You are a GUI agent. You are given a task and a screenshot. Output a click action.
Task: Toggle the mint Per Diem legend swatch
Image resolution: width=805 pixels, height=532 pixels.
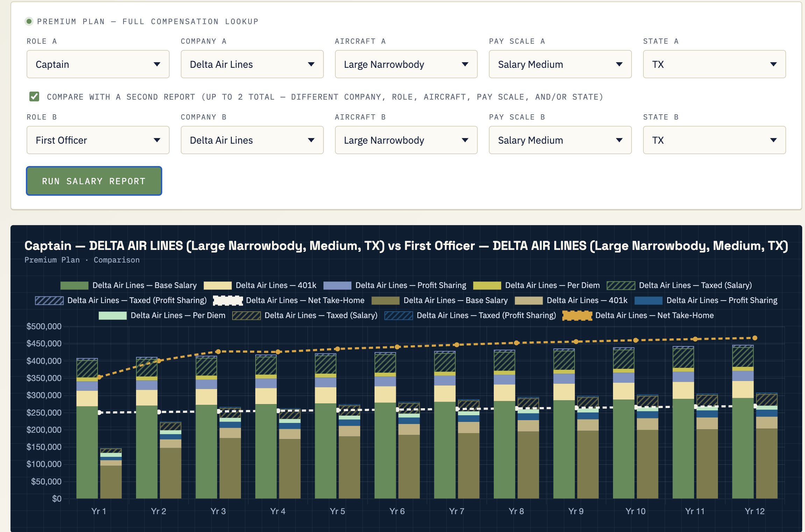pos(113,316)
